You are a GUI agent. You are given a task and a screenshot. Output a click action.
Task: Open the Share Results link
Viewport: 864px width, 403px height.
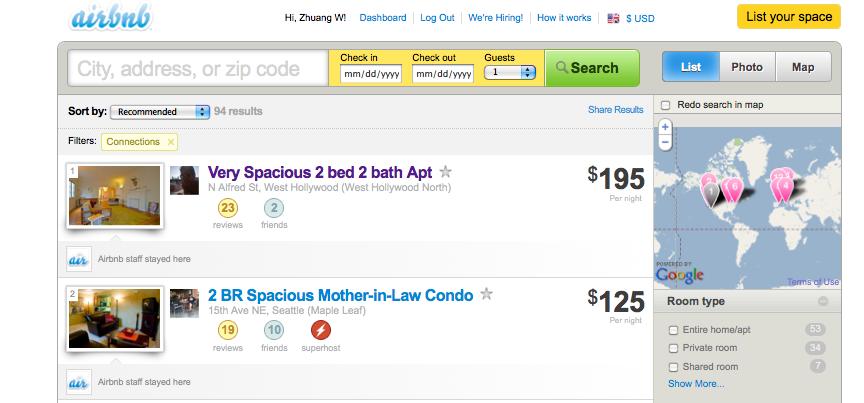click(x=615, y=110)
